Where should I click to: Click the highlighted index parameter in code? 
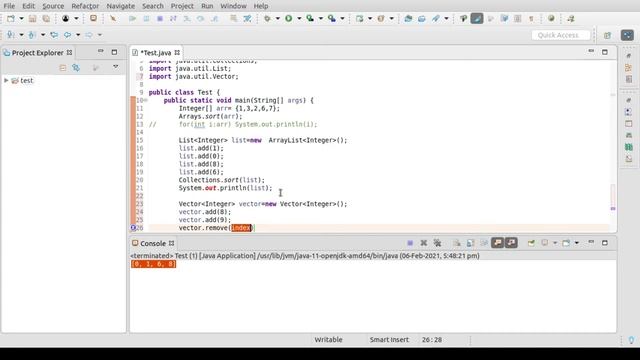coord(241,228)
